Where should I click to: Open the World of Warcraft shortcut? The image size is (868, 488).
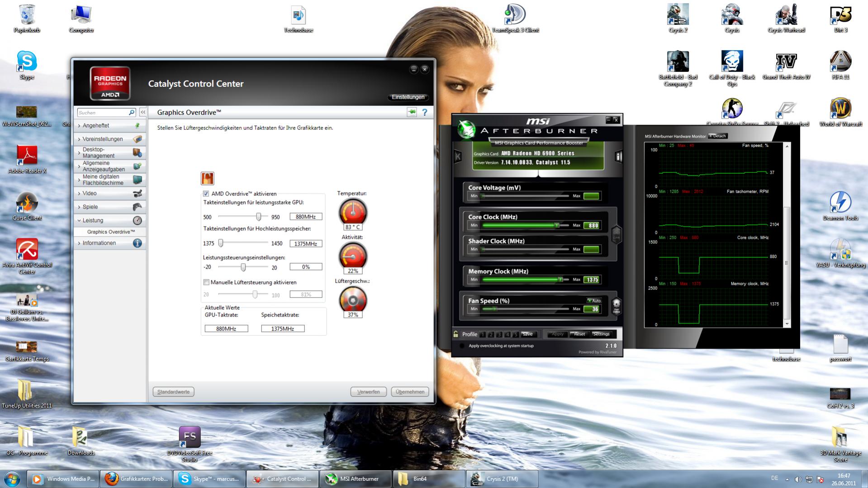(x=840, y=113)
